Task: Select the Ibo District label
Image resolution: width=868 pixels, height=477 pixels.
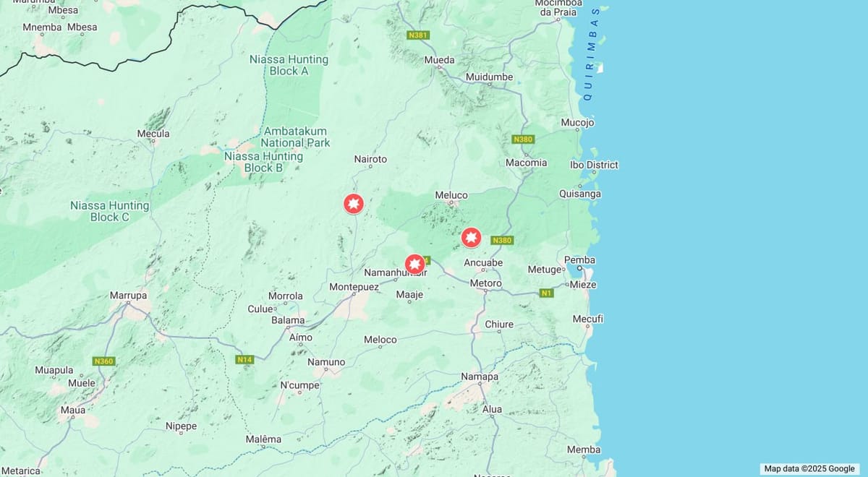Action: pos(594,165)
